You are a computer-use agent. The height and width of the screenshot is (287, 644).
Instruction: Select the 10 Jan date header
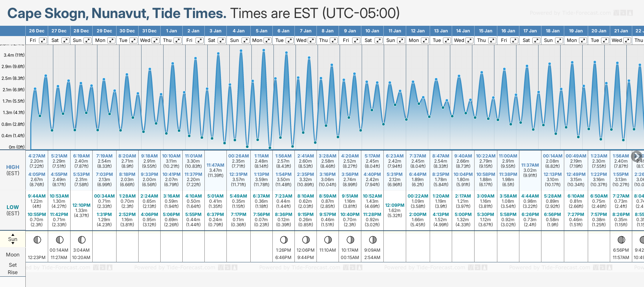point(372,31)
